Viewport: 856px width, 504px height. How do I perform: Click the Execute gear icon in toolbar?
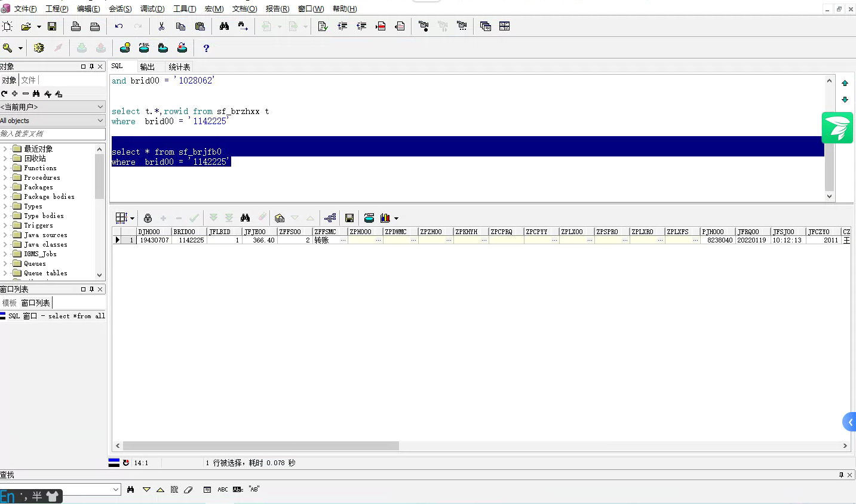pos(39,48)
